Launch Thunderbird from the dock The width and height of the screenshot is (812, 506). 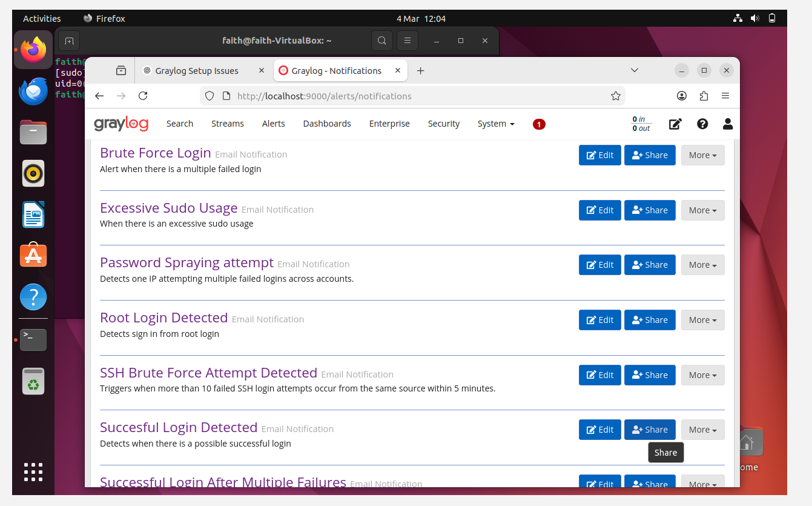coord(33,92)
